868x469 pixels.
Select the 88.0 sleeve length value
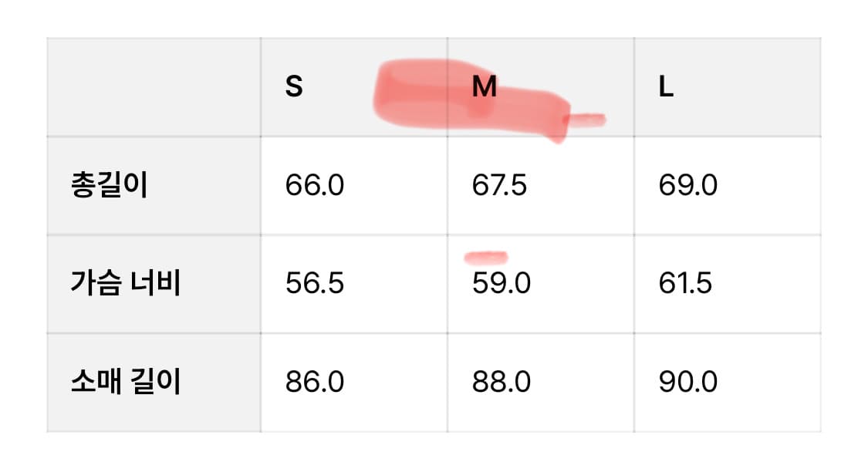tap(501, 382)
